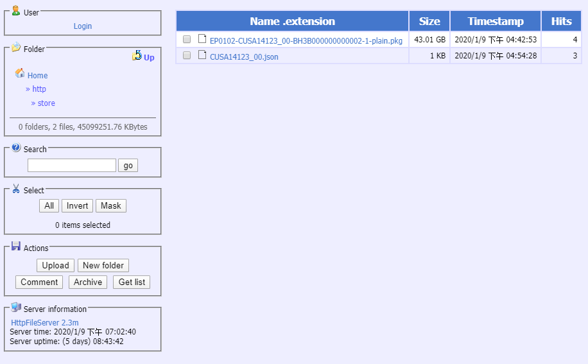Click the Up folder arrow icon
This screenshot has width=588, height=364.
point(137,56)
